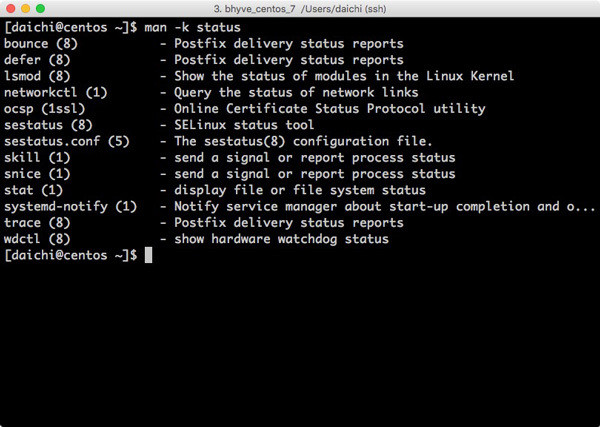Click the 'snice (1)' entry
The width and height of the screenshot is (600, 427).
tap(35, 174)
